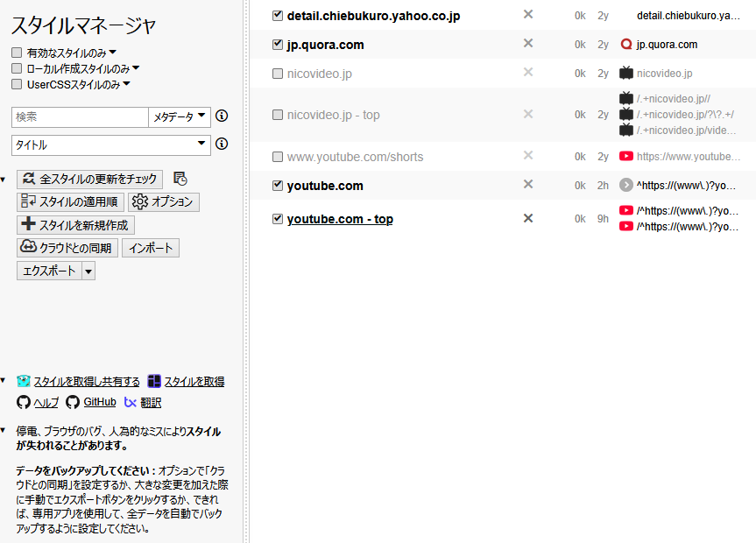Screen dimensions: 756x543
Task: Disable the youtube.com - top checkbox
Action: (278, 218)
